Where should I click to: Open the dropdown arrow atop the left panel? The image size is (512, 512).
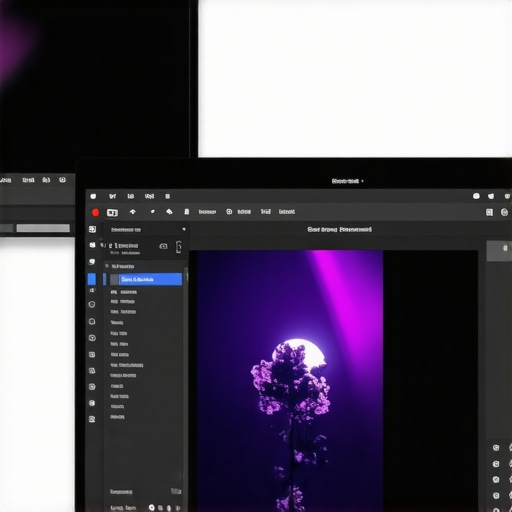[184, 229]
